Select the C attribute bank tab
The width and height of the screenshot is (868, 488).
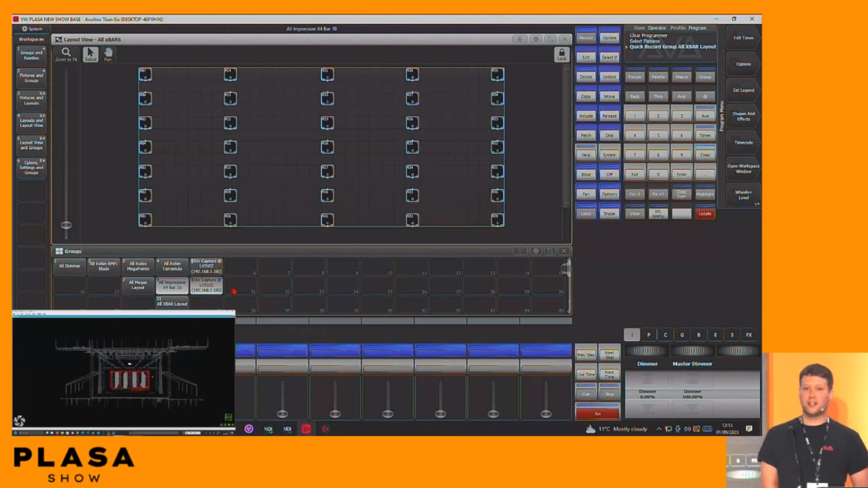click(x=665, y=335)
